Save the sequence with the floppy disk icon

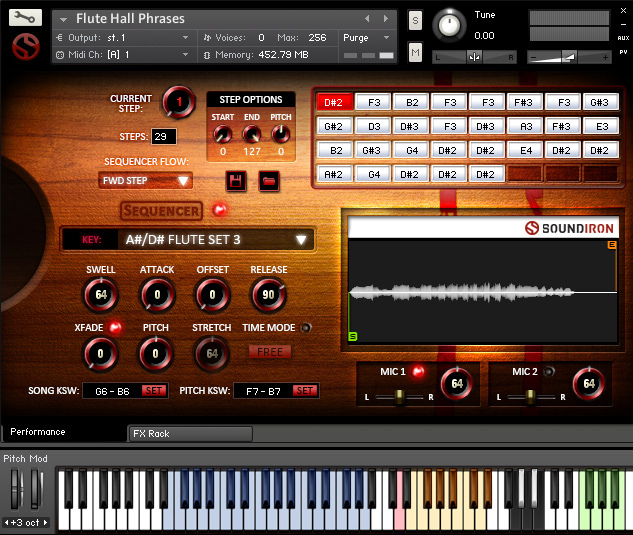coord(236,181)
